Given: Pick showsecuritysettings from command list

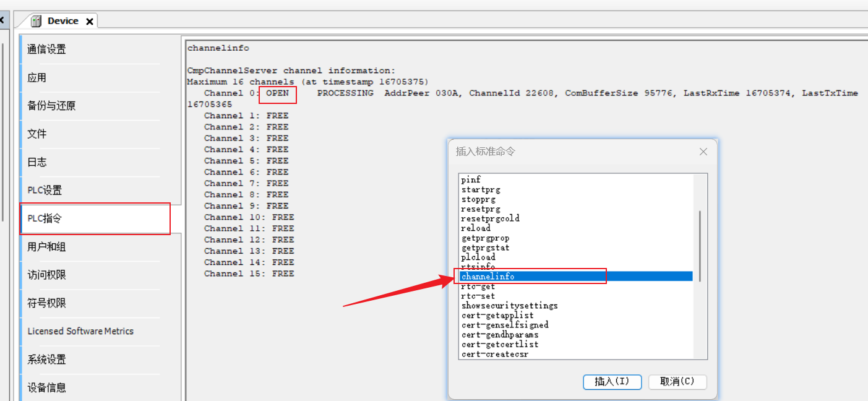Looking at the screenshot, I should point(509,306).
